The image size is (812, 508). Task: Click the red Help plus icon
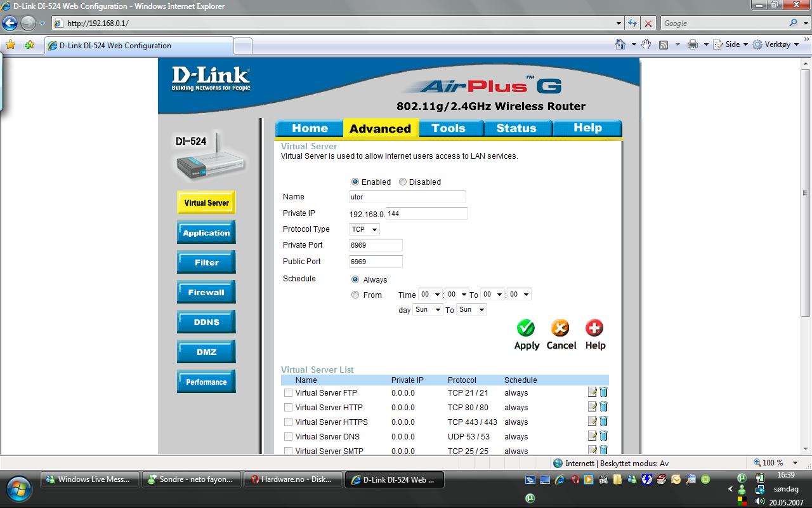(594, 328)
